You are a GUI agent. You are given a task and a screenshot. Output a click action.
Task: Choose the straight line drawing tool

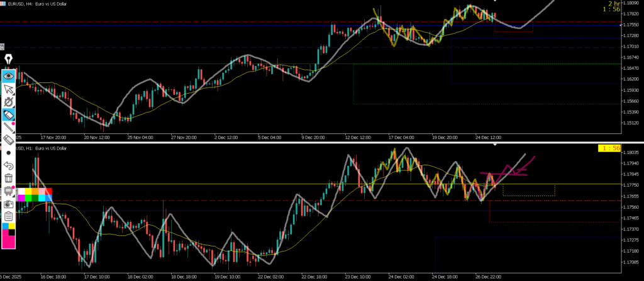[x=9, y=127]
